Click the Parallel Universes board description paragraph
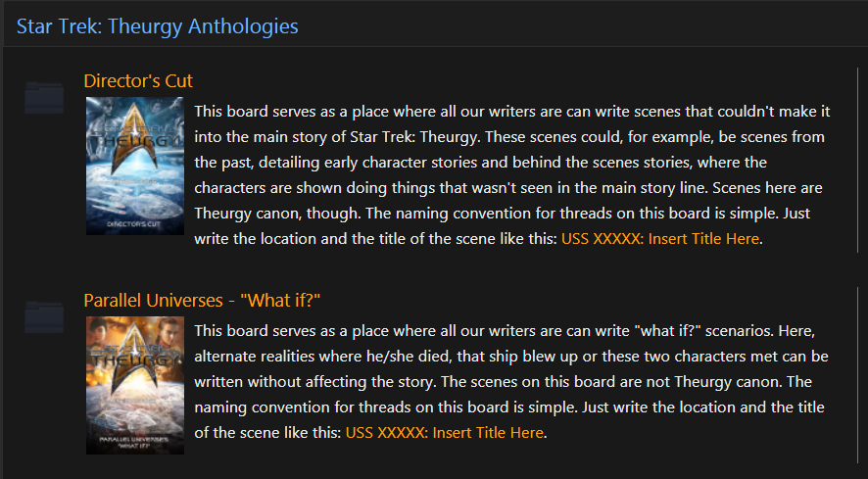The width and height of the screenshot is (868, 479). click(511, 382)
